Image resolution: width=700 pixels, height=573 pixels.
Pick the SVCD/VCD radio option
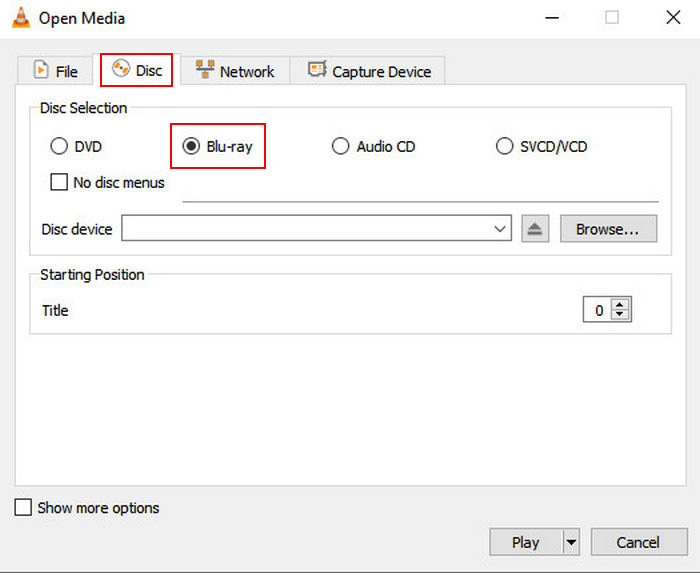(505, 147)
